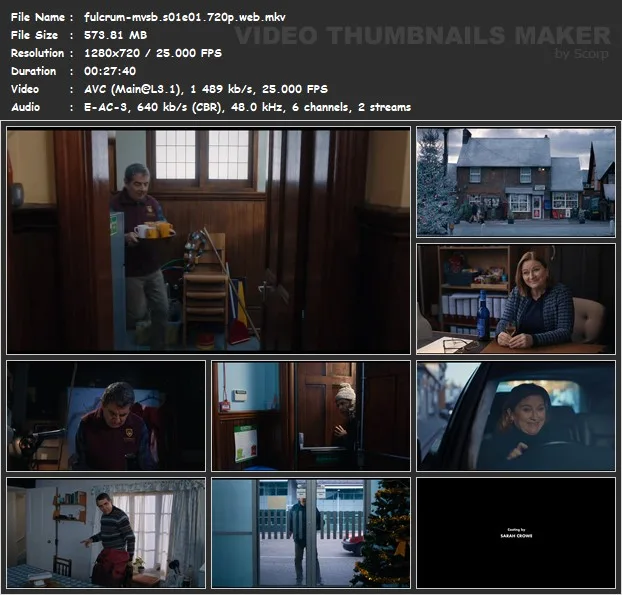This screenshot has width=622, height=595.
Task: Select thumbnail of woman seated with blue bottle
Action: click(x=516, y=299)
